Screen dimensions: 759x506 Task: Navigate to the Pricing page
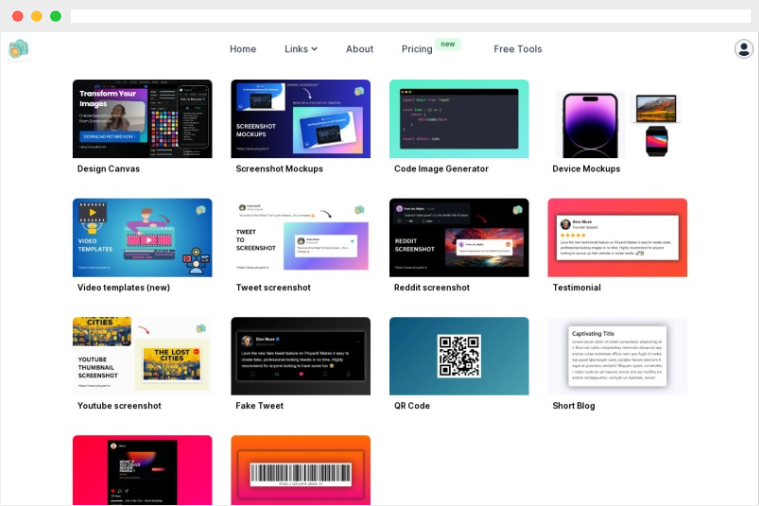click(x=417, y=49)
